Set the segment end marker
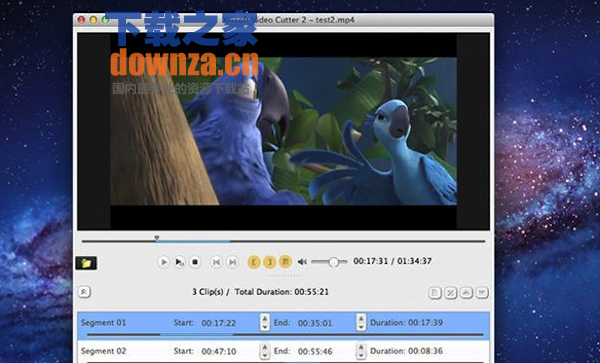This screenshot has width=600, height=363. click(x=270, y=262)
